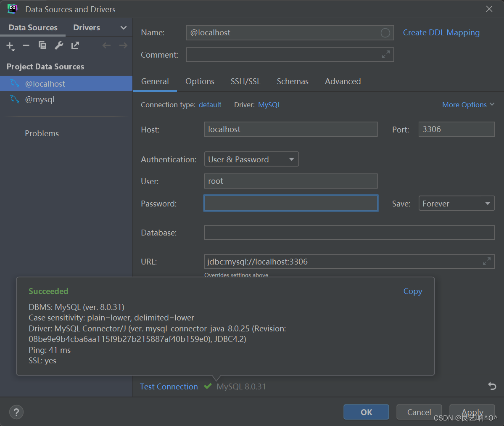
Task: Click the revert changes undo arrow icon
Action: (x=492, y=386)
